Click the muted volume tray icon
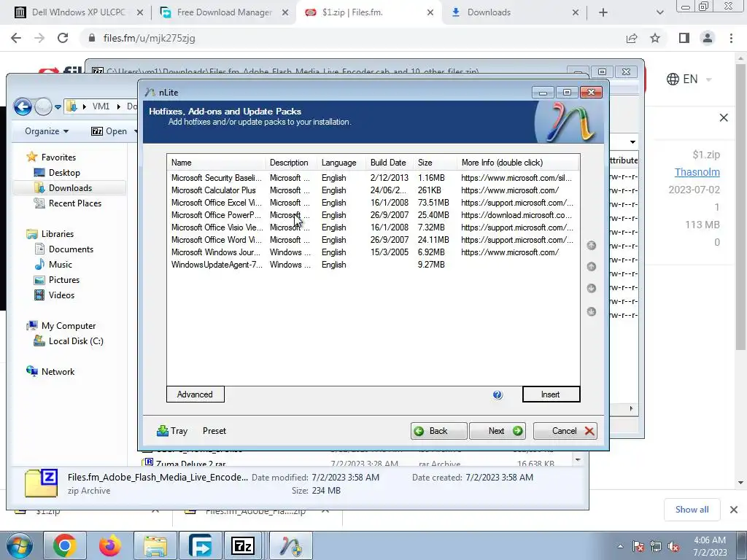The image size is (747, 560). 673,547
